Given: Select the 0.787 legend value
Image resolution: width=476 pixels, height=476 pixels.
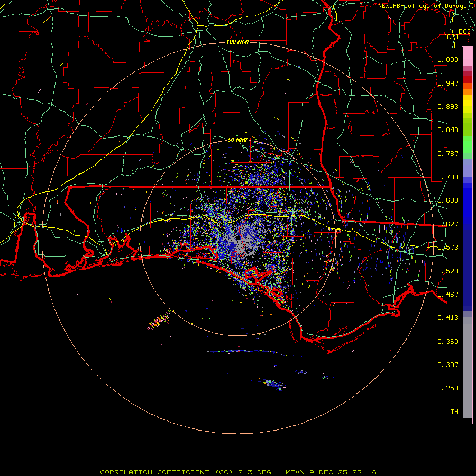Looking at the screenshot, I should pos(448,153).
